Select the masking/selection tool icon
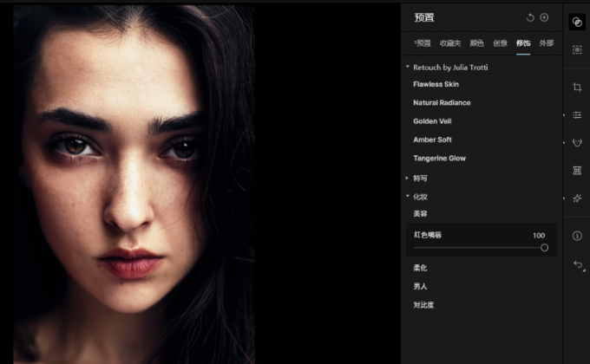This screenshot has width=590, height=364. (x=577, y=50)
